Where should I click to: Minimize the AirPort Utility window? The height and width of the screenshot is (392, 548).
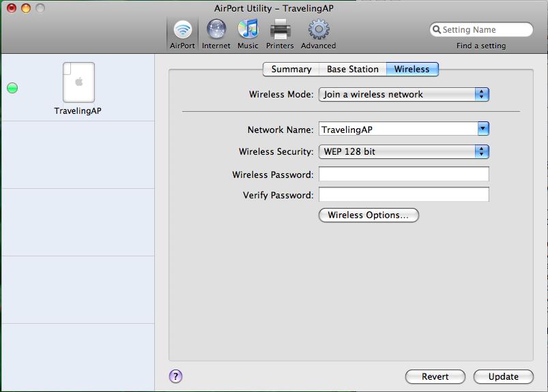pos(26,8)
